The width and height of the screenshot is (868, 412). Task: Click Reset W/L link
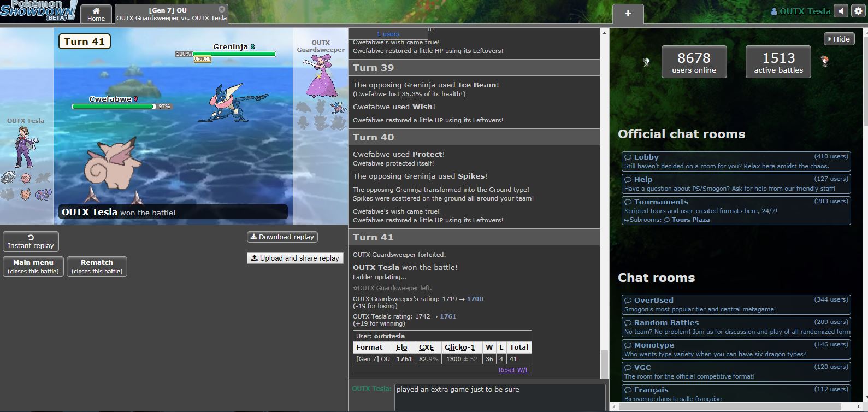tap(513, 370)
